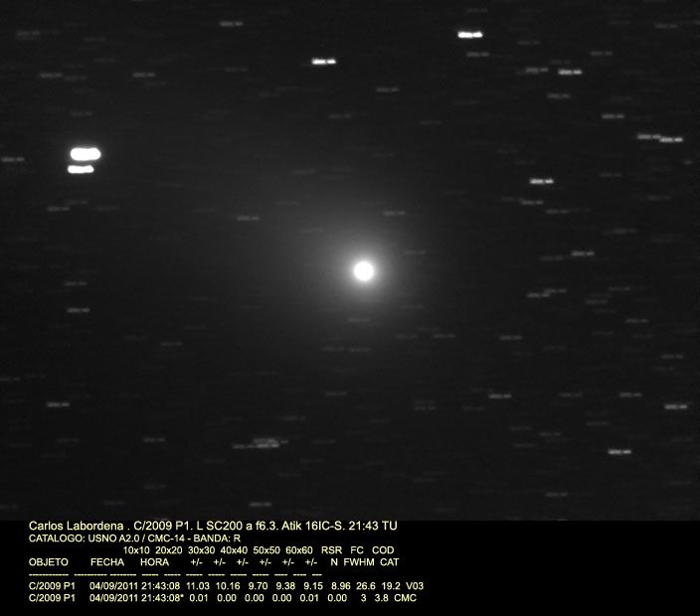The height and width of the screenshot is (616, 700).
Task: Click the time '21:43:08*' with asterisk
Action: coord(162,598)
